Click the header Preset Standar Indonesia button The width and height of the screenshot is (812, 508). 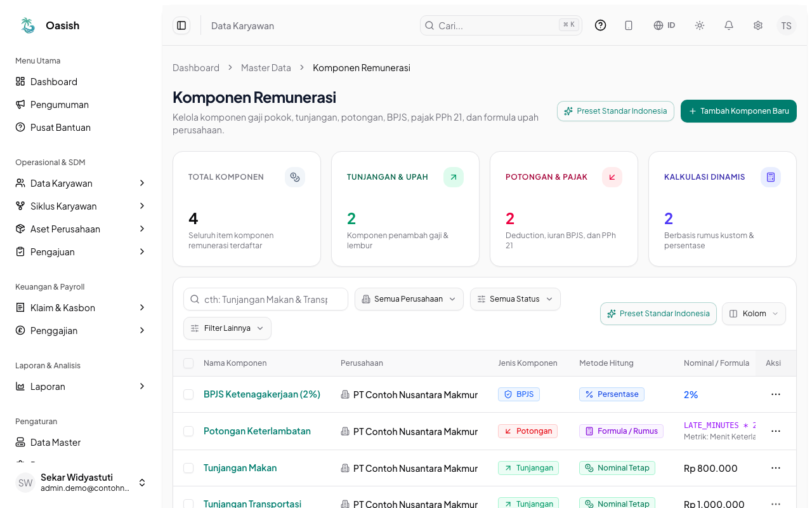click(x=615, y=111)
